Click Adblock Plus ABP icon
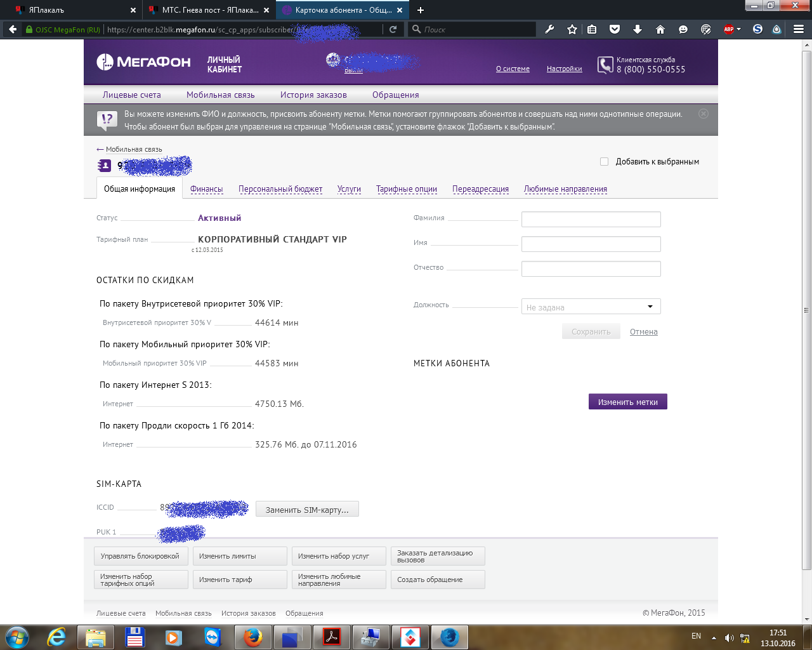This screenshot has width=812, height=650. (729, 29)
